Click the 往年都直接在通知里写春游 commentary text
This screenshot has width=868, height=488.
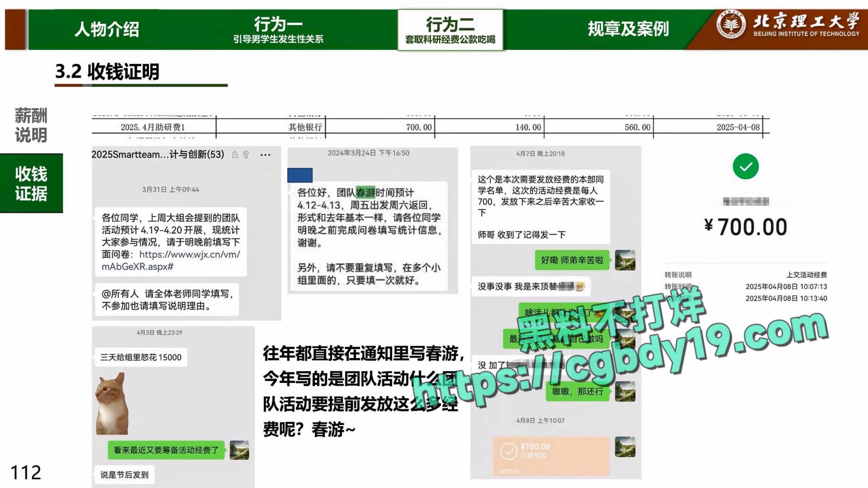click(363, 391)
